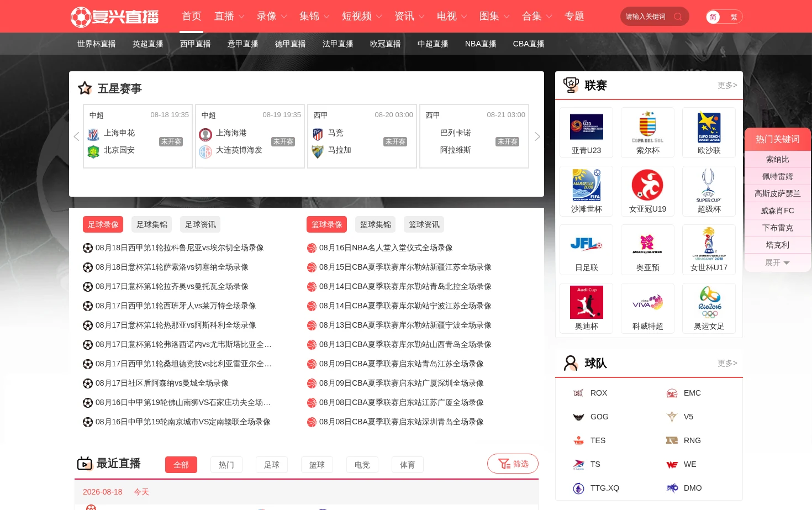Image resolution: width=812 pixels, height=510 pixels.
Task: Open 奥迪杯 Audi Cup logo
Action: 587,302
